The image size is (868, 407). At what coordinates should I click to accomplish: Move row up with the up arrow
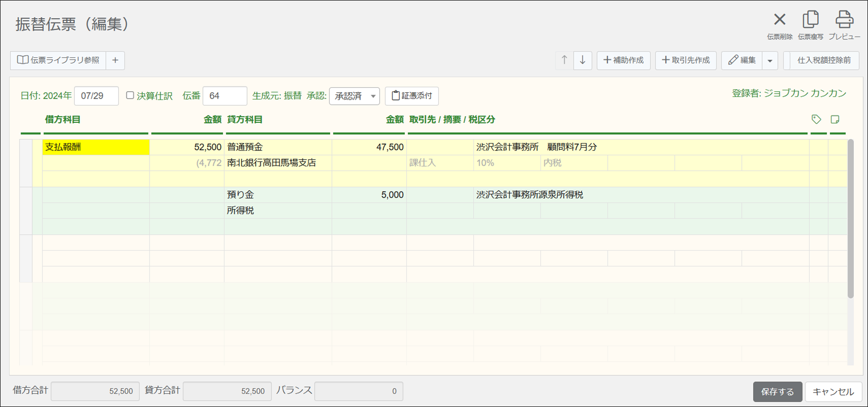(x=564, y=60)
